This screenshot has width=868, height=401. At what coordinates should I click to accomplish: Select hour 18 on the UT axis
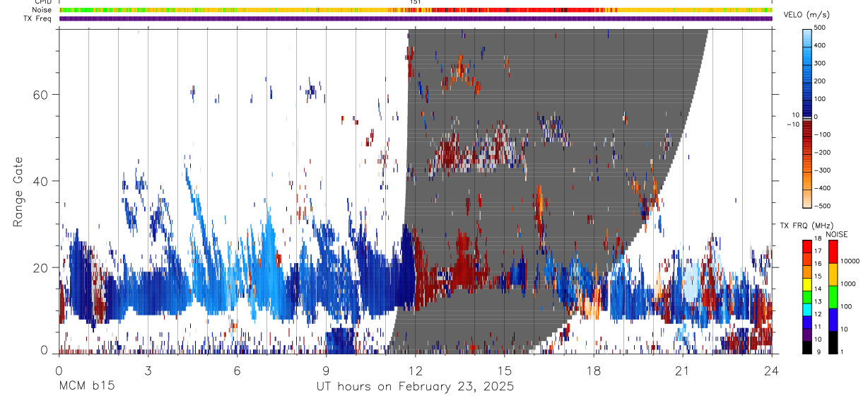click(x=594, y=370)
